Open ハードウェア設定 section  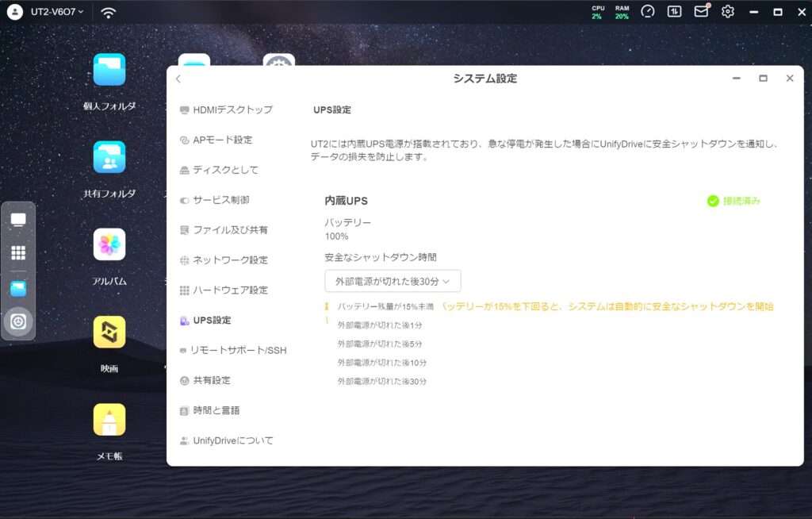[224, 290]
